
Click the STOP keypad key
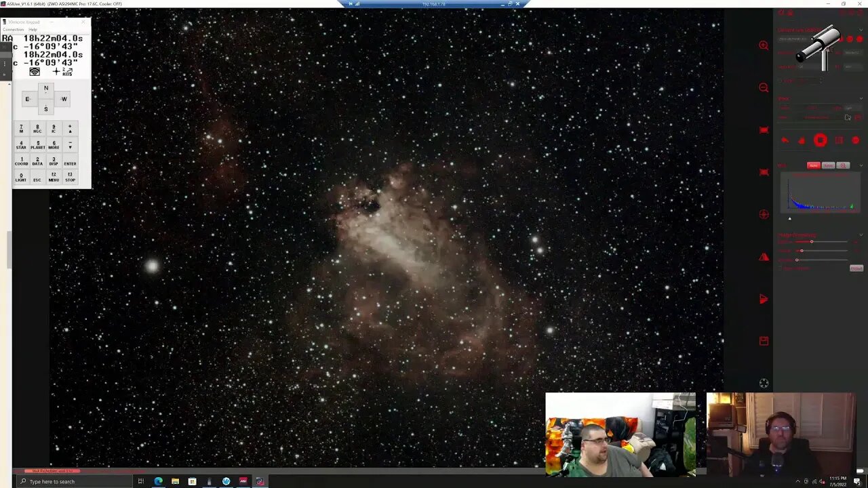click(x=70, y=177)
